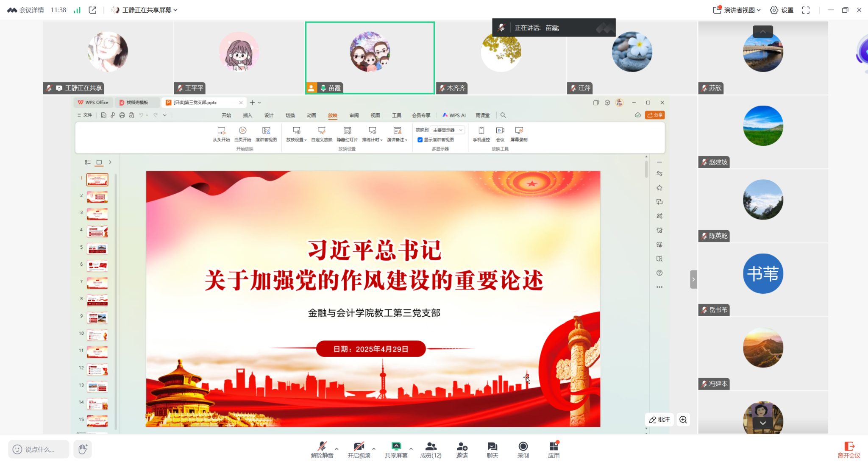
Task: Turn on the video camera
Action: point(359,446)
